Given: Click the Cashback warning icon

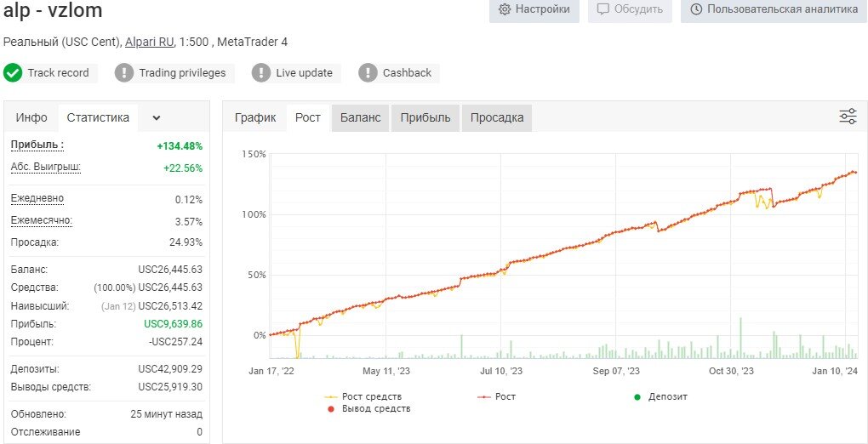Looking at the screenshot, I should click(x=368, y=73).
